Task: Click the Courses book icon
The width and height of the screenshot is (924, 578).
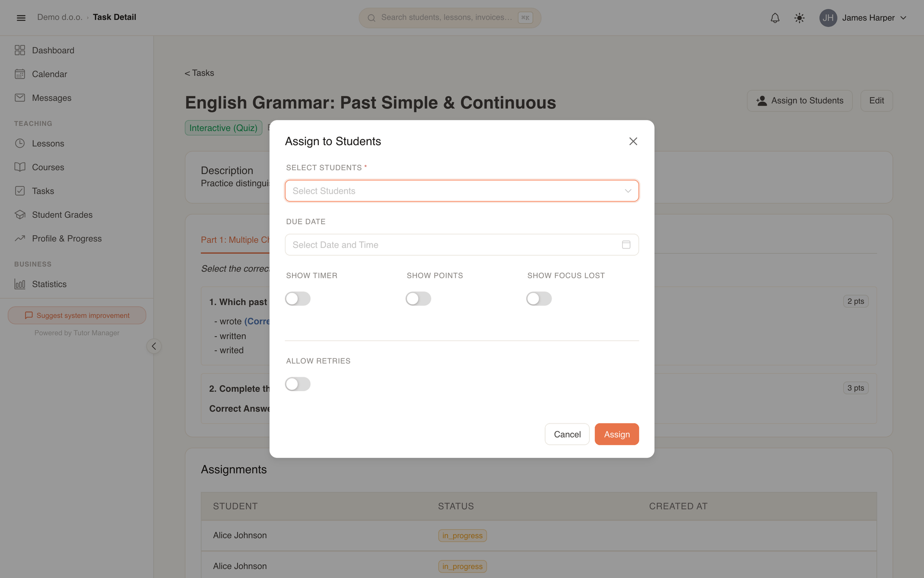Action: [x=20, y=167]
